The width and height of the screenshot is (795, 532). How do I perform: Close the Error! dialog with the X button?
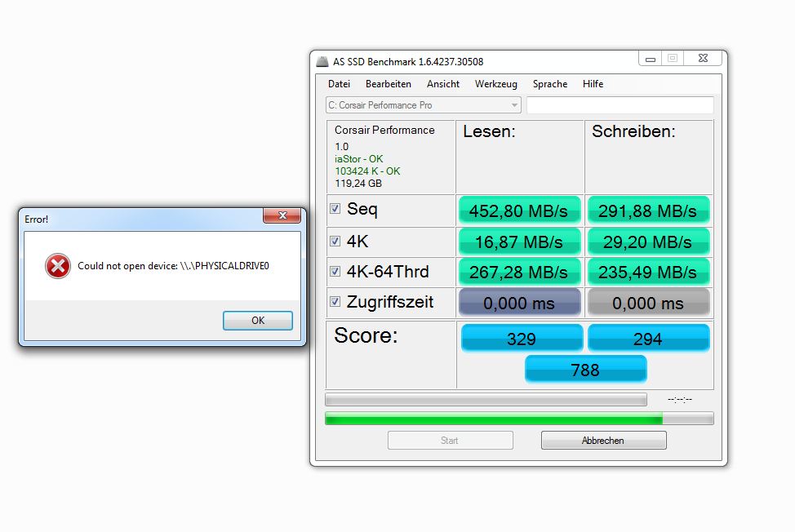pyautogui.click(x=282, y=215)
